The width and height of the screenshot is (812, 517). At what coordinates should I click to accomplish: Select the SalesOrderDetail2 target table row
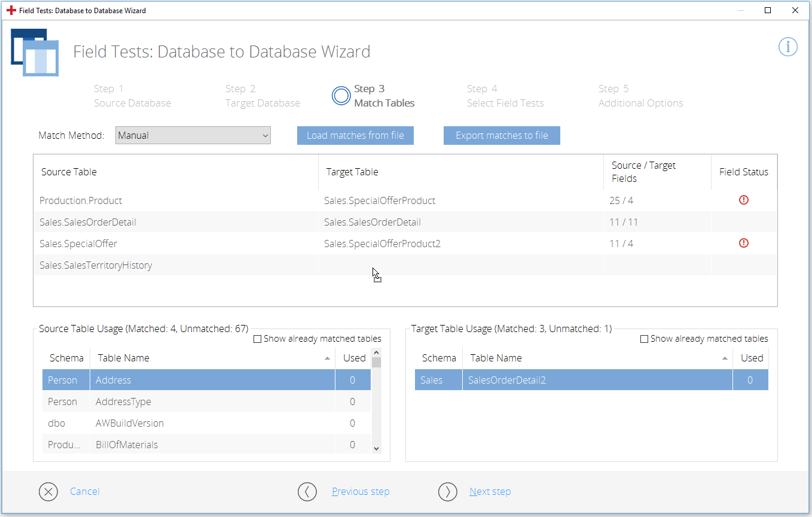click(591, 380)
